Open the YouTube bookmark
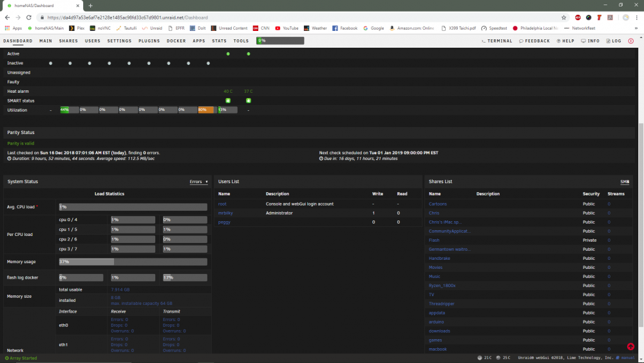644x363 pixels. [x=287, y=28]
